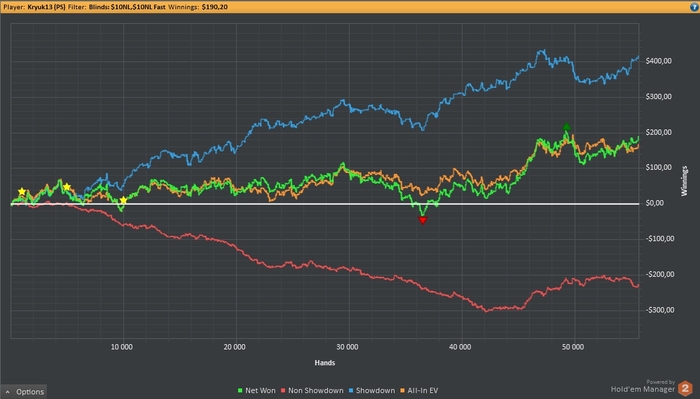Click the -$300,00 axis label
This screenshot has width=700, height=399.
660,310
